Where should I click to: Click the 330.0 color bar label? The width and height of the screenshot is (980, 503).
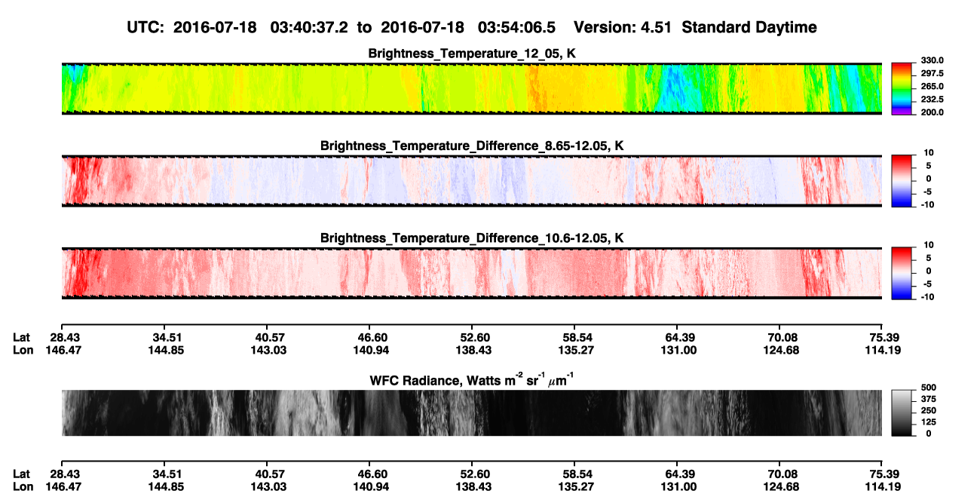click(933, 60)
